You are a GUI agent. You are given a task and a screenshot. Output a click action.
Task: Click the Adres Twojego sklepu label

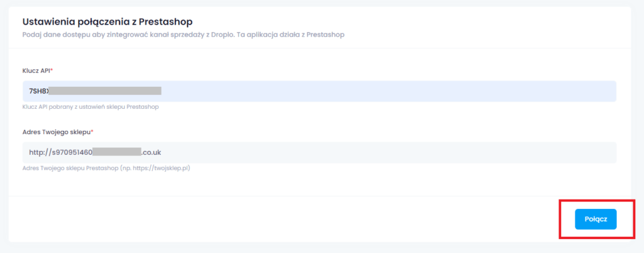pos(56,132)
